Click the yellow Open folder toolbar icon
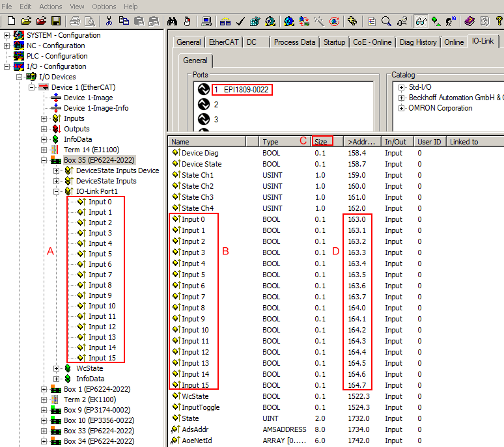Screen dimensions: 504x447 26,21
